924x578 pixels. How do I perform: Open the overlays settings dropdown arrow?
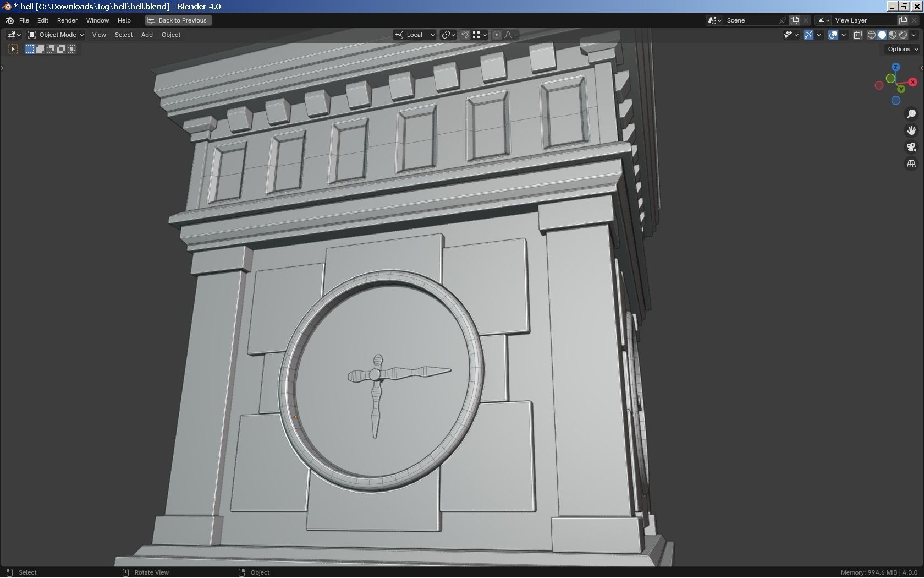coord(844,35)
